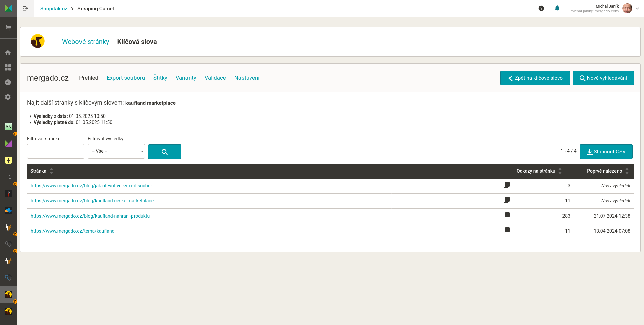Image resolution: width=644 pixels, height=325 pixels.
Task: Open the home icon in sidebar
Action: (x=8, y=53)
